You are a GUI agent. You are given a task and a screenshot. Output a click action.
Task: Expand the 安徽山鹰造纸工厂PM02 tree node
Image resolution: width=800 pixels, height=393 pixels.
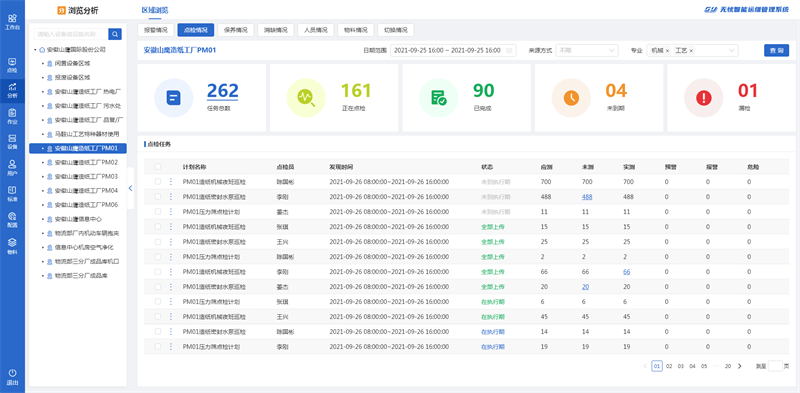coord(43,162)
